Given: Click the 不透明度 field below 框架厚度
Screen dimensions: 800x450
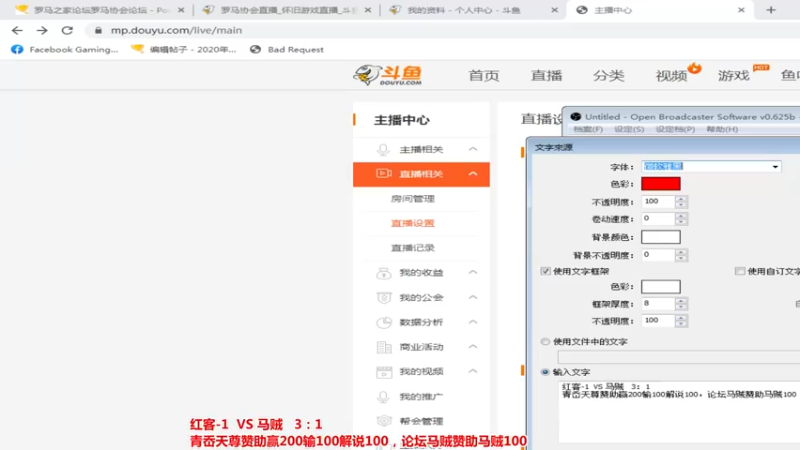Looking at the screenshot, I should [x=658, y=320].
